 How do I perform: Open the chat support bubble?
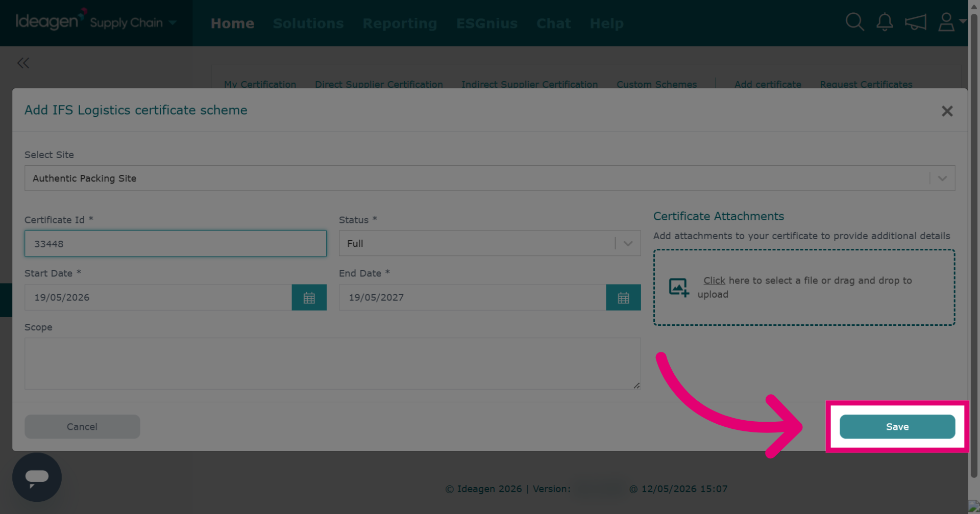tap(37, 477)
